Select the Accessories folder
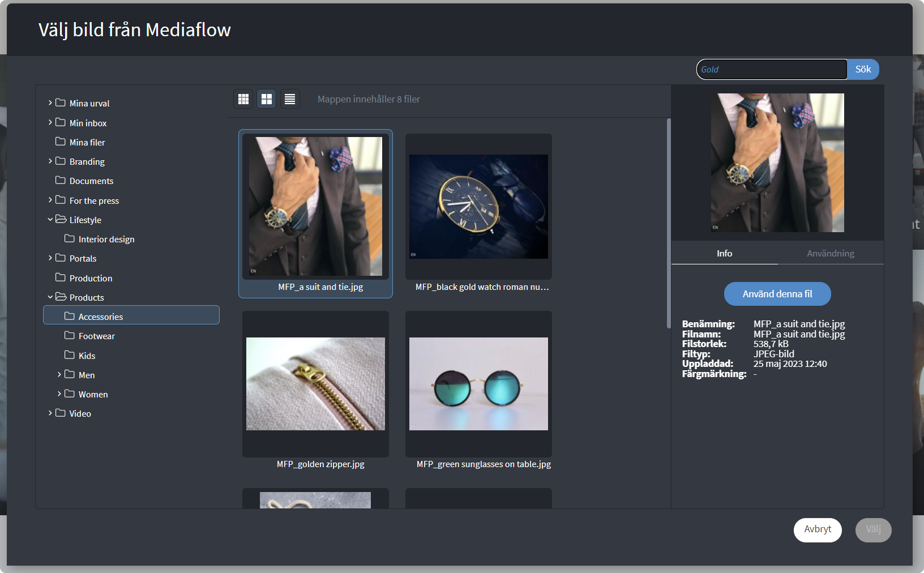This screenshot has height=573, width=924. pos(131,315)
